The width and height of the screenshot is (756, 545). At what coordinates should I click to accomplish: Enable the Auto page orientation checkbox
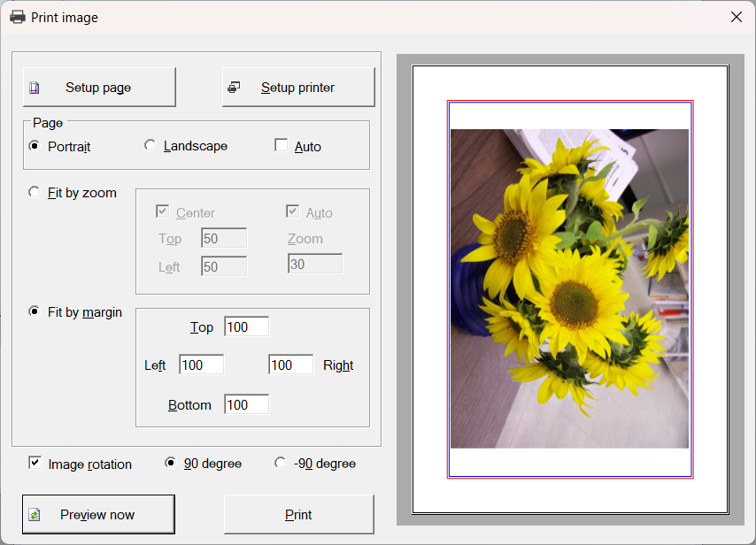[x=282, y=146]
